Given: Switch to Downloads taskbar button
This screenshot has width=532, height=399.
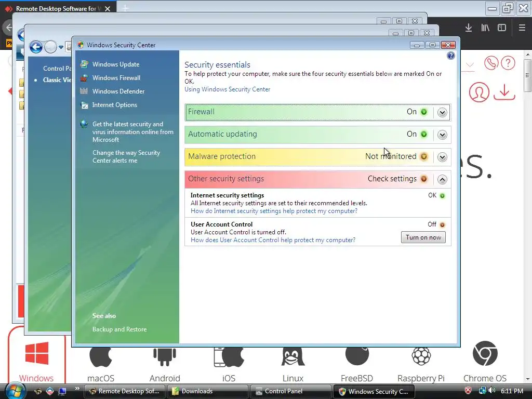Looking at the screenshot, I should 208,391.
